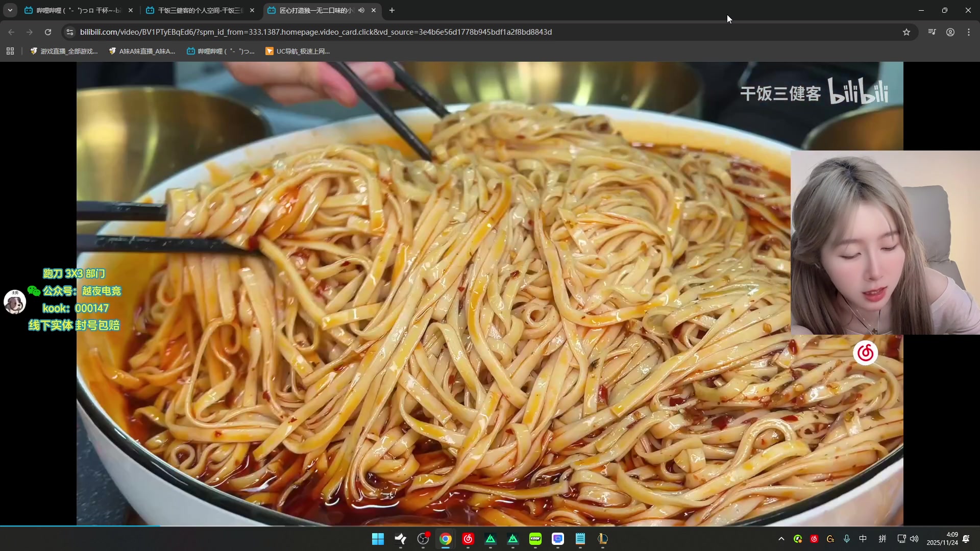View site information icon in address bar
The height and width of the screenshot is (551, 980).
[x=70, y=32]
